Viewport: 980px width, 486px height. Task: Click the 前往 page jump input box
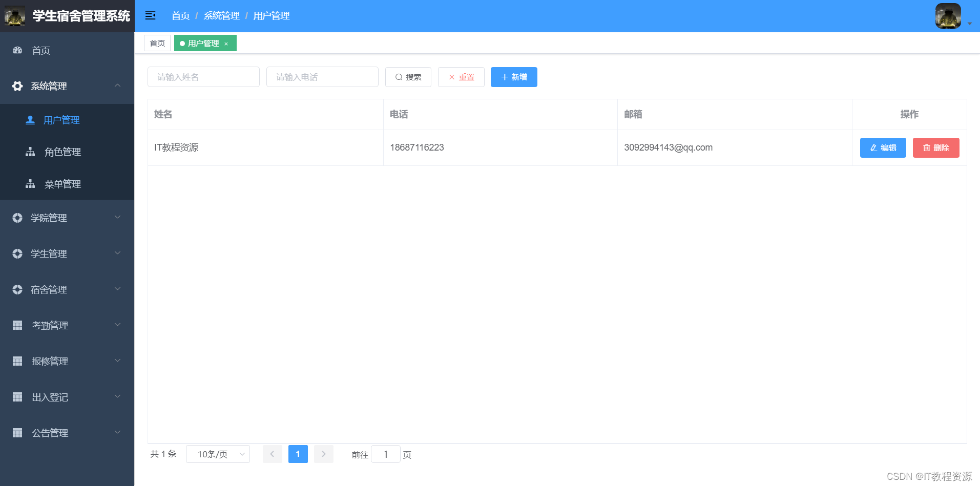tap(386, 454)
